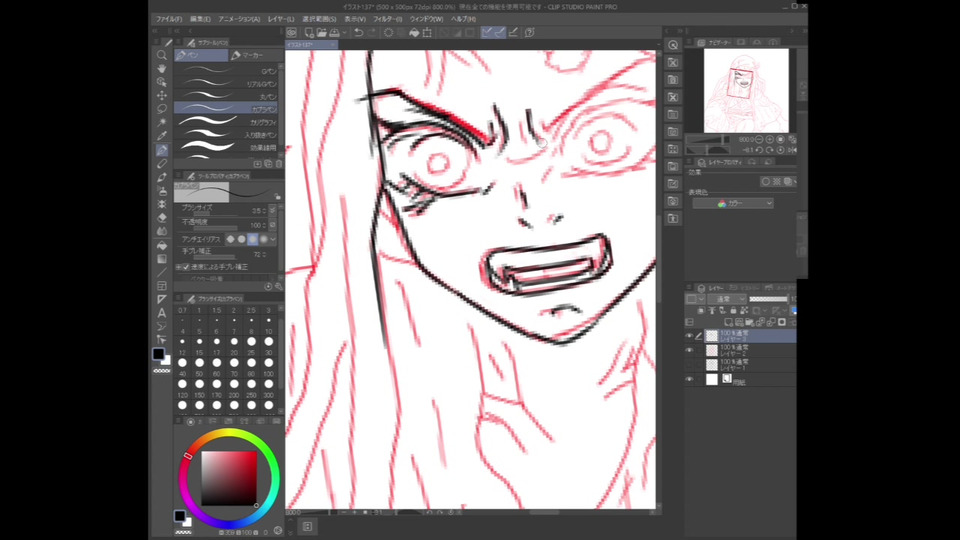This screenshot has height=540, width=960.
Task: Click the Save icon in the command bar
Action: click(334, 32)
